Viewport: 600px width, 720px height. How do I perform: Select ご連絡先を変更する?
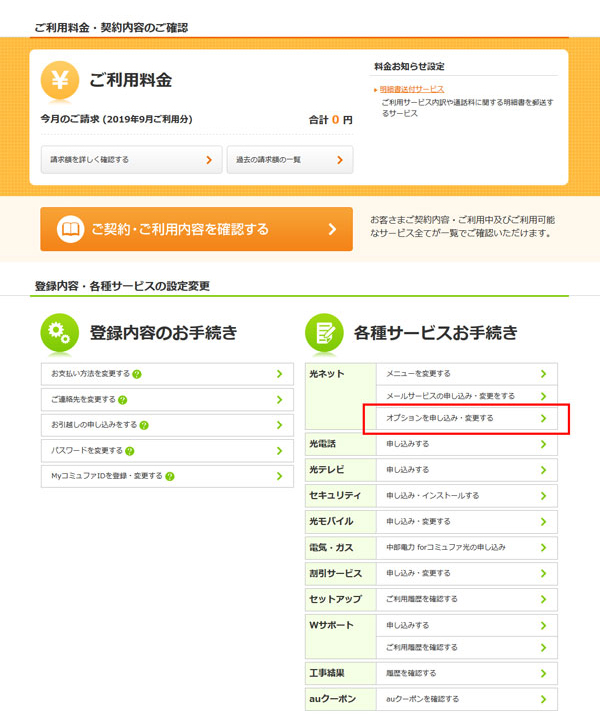[167, 400]
